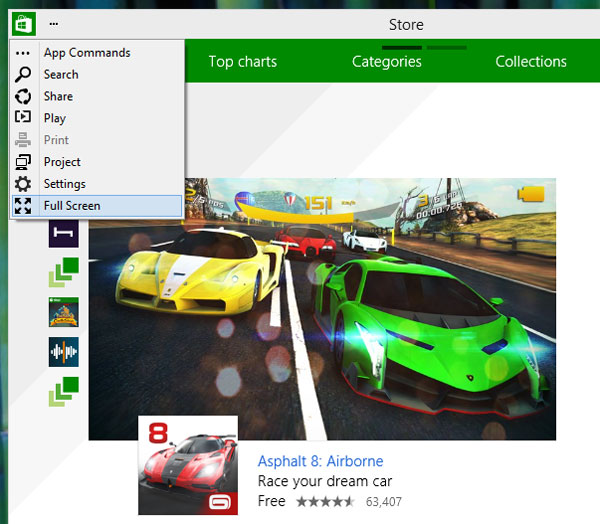Open the game thumbnail tile in the sidebar
This screenshot has width=600, height=524.
point(64,312)
